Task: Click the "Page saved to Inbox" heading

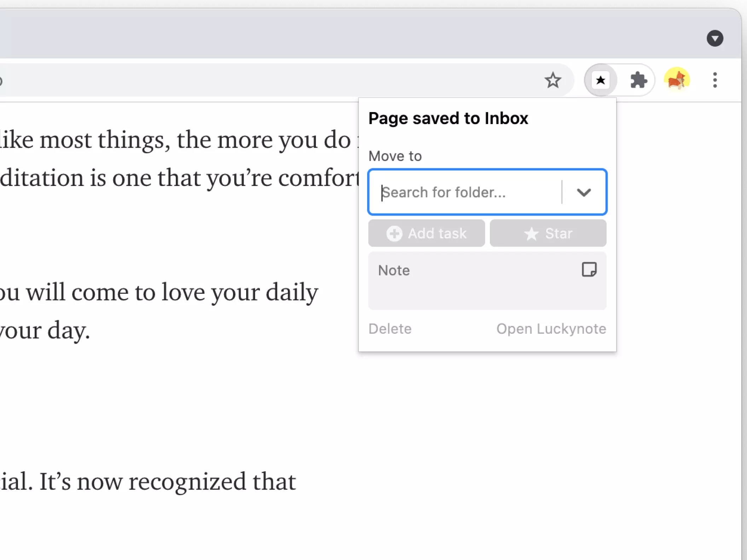Action: click(x=448, y=118)
